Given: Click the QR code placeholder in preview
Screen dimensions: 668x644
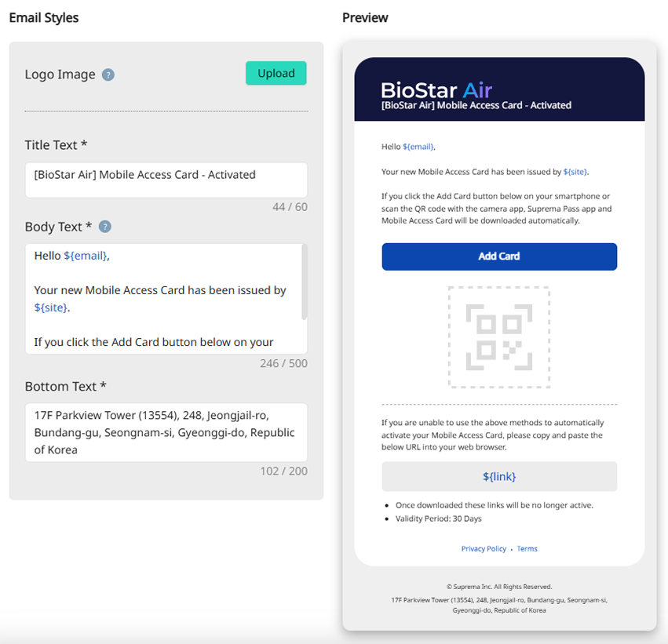Looking at the screenshot, I should [498, 337].
